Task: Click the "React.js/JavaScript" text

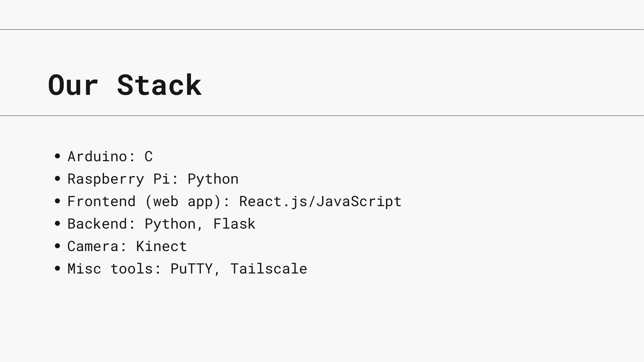Action: tap(320, 201)
